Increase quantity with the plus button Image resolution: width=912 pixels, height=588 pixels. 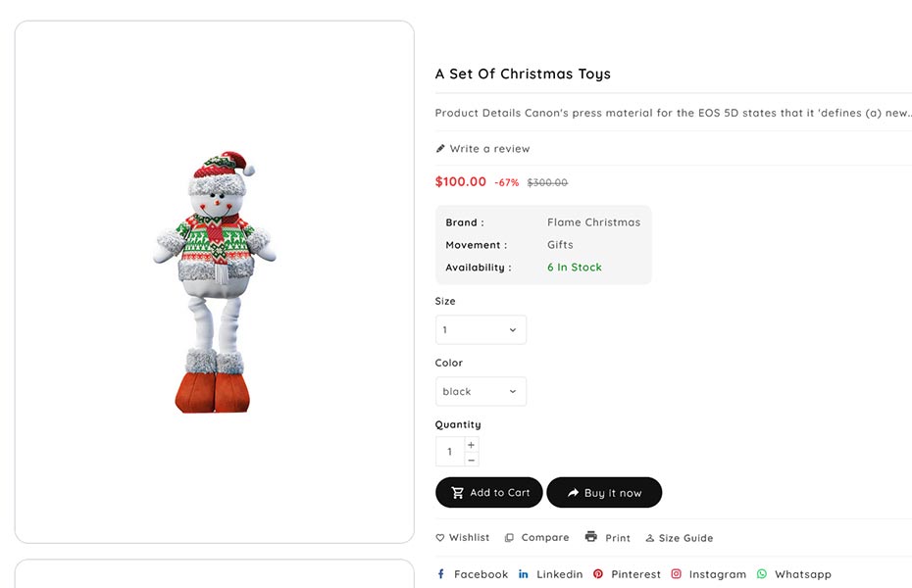pos(471,445)
